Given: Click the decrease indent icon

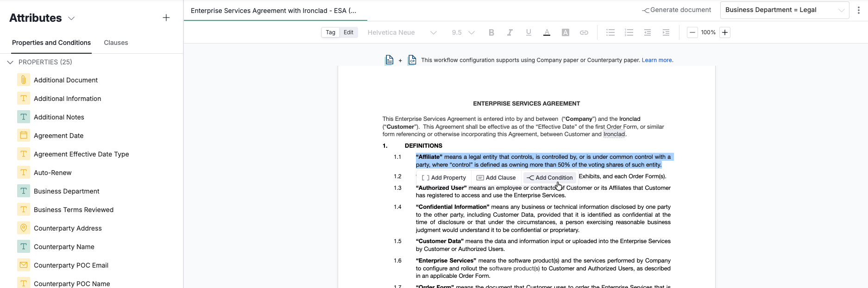Looking at the screenshot, I should pyautogui.click(x=648, y=32).
